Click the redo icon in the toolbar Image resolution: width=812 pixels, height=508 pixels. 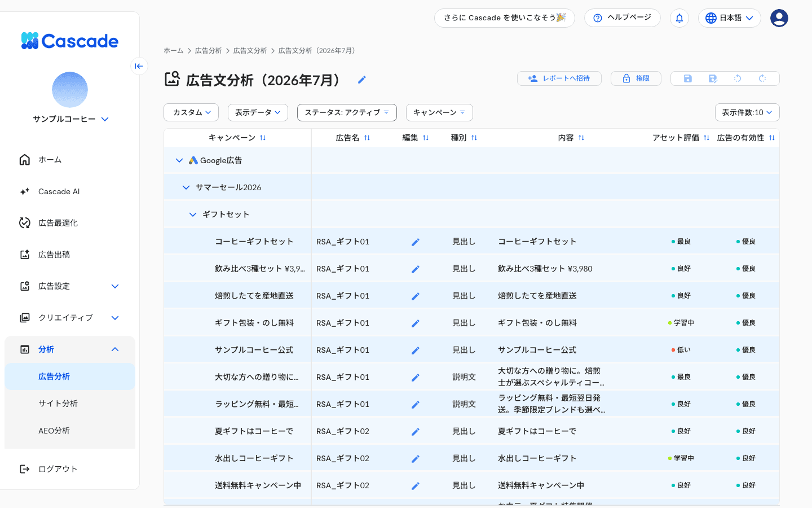pyautogui.click(x=762, y=78)
